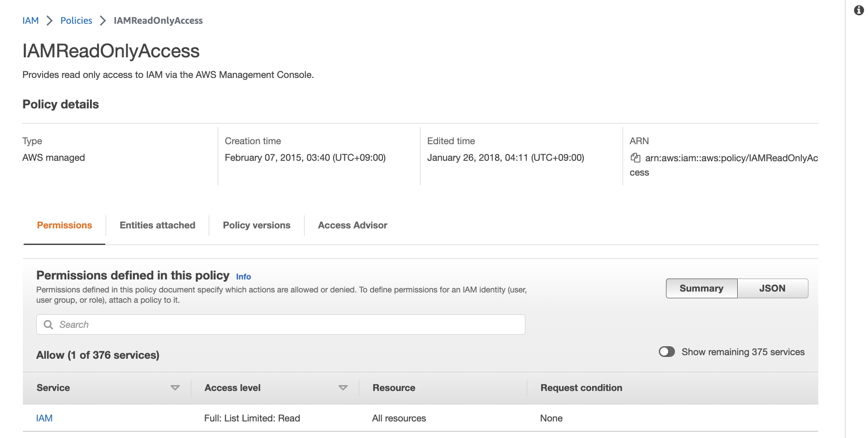The width and height of the screenshot is (868, 438).
Task: Switch to the Permissions tab
Action: 64,225
